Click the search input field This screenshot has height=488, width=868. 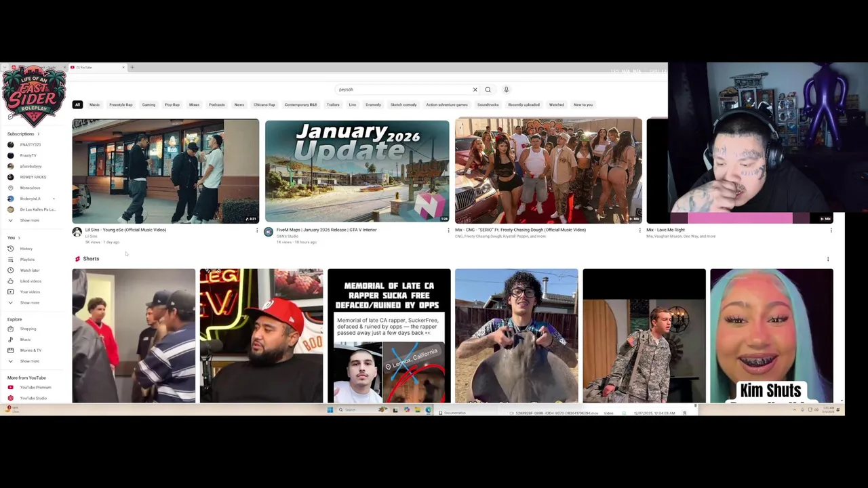[403, 89]
